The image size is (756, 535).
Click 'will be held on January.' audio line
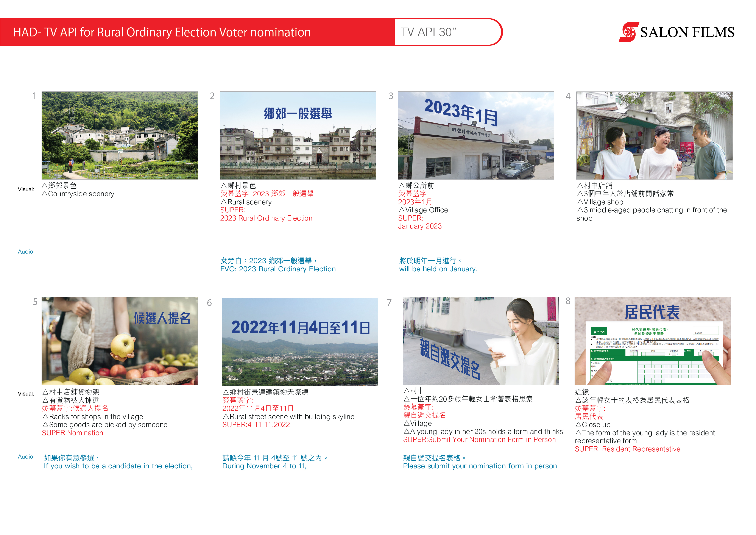click(x=438, y=269)
